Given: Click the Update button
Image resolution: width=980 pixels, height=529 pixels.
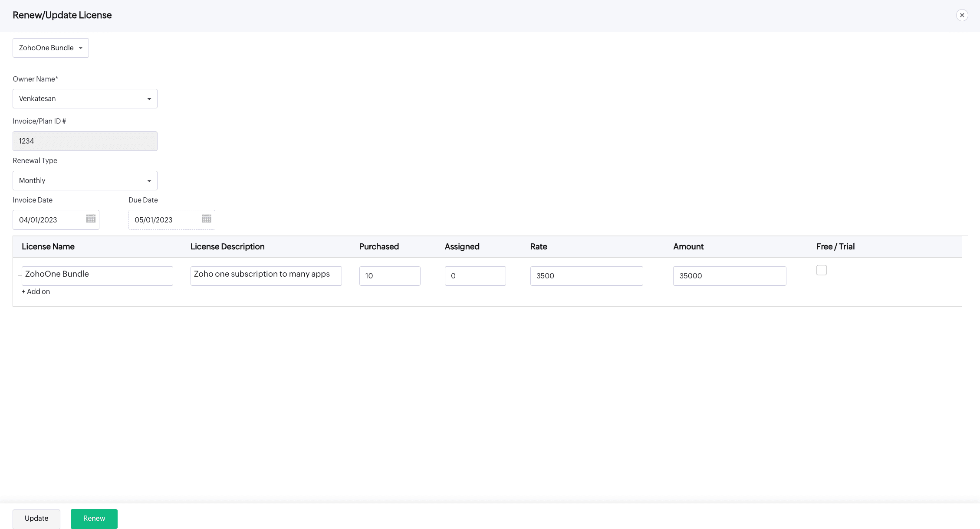Looking at the screenshot, I should (x=36, y=519).
